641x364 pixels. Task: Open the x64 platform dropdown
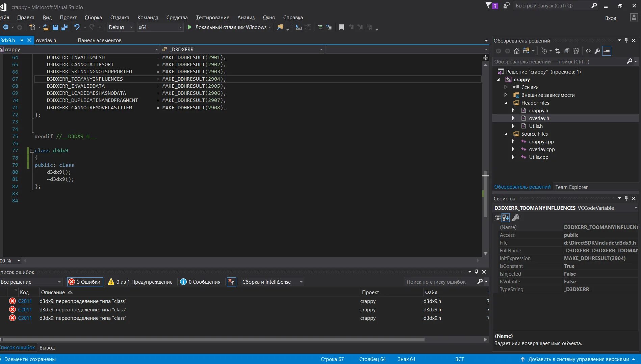(x=160, y=27)
